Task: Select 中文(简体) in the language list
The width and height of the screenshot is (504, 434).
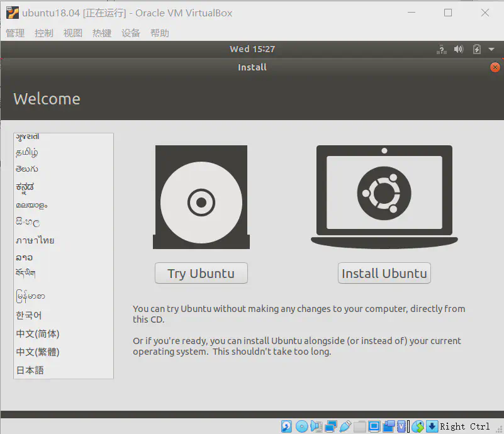Action: (38, 334)
